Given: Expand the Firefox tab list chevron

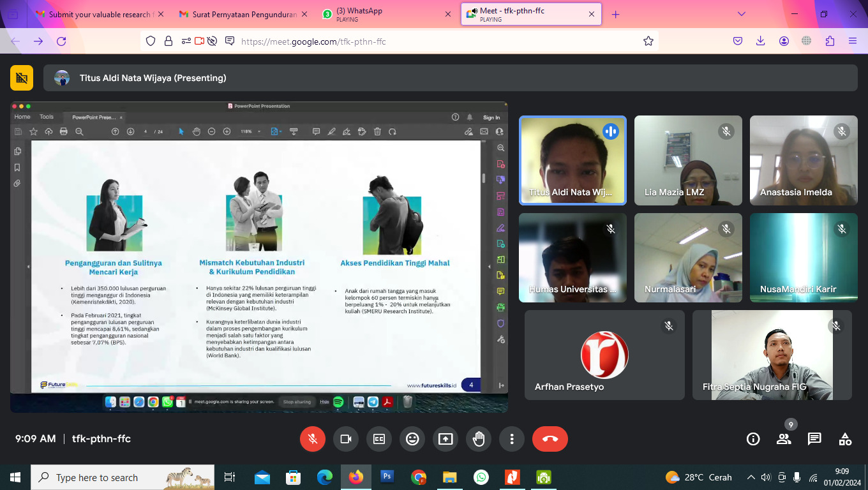Looking at the screenshot, I should click(x=741, y=14).
